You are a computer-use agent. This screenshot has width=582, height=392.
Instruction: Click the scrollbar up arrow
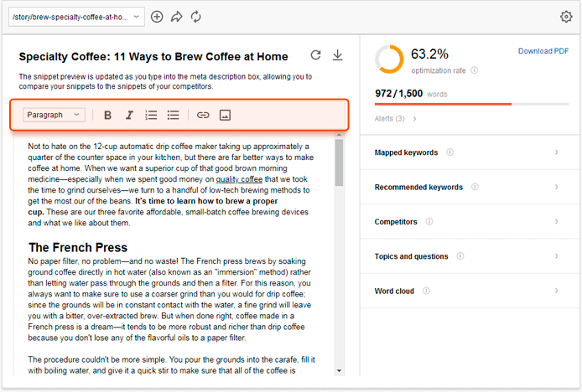tap(339, 135)
